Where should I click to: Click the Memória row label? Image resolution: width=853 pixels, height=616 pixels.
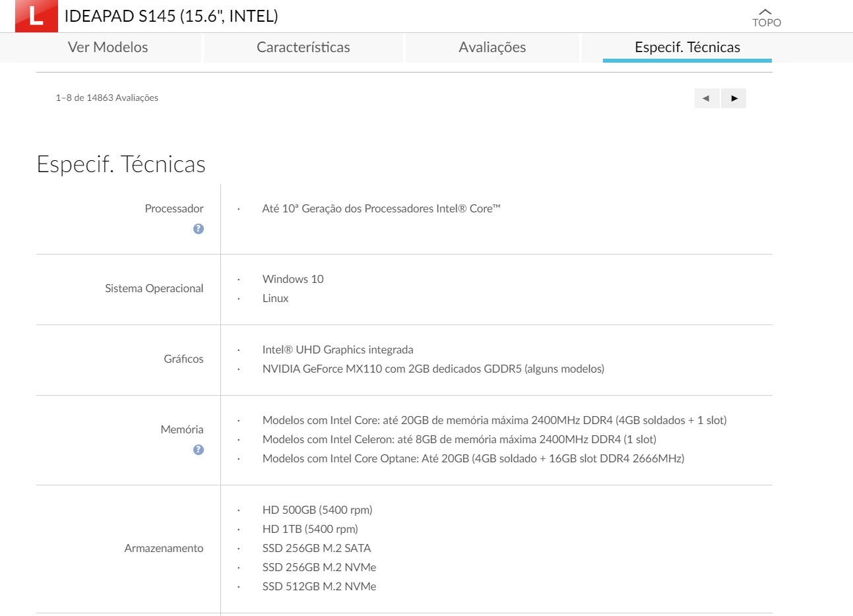pyautogui.click(x=182, y=429)
